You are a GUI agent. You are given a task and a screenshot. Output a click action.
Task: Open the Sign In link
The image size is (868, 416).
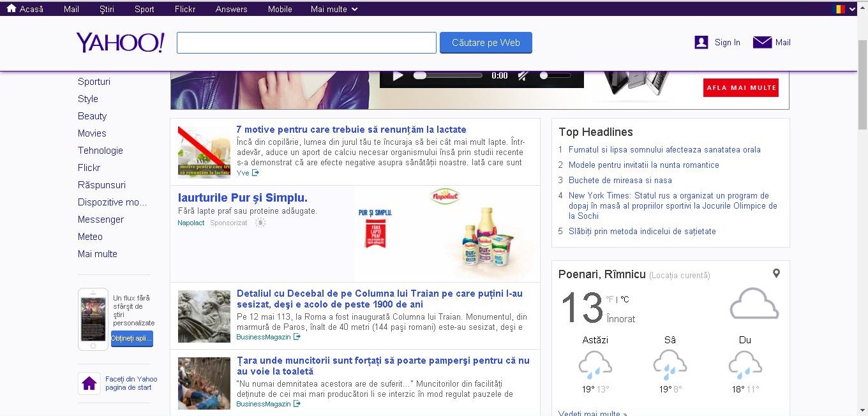click(x=728, y=42)
